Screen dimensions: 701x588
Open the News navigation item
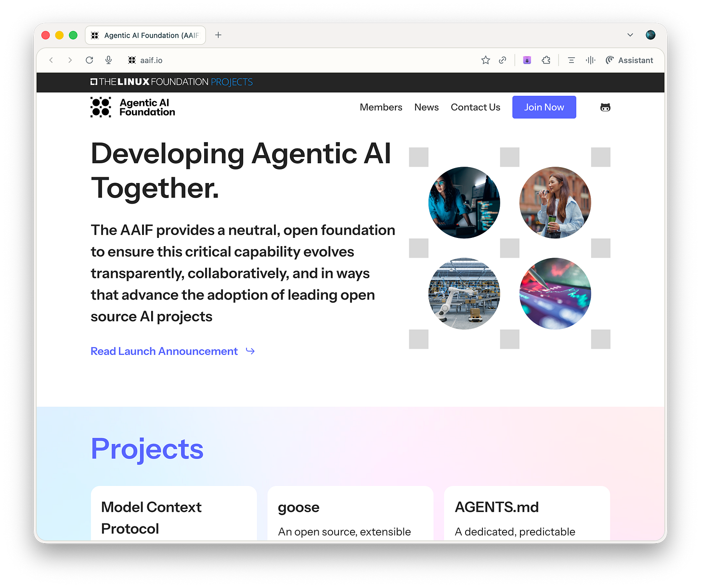(x=427, y=107)
